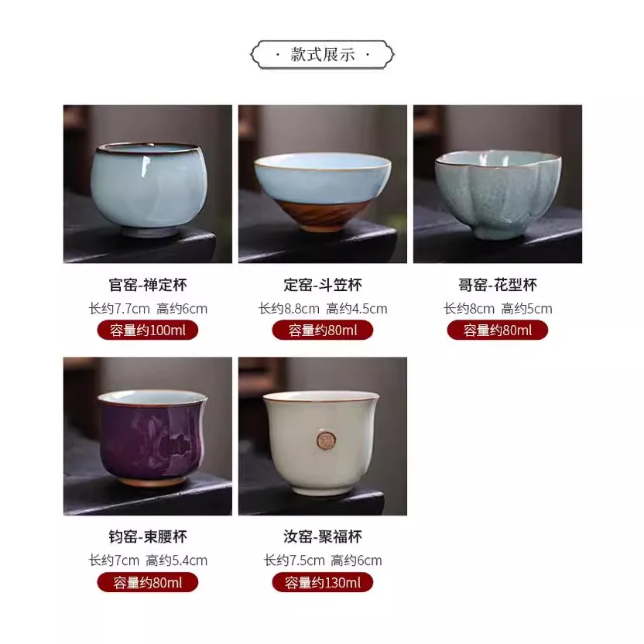The width and height of the screenshot is (644, 644).
Task: Select the 容量约130ml capacity badge
Action: (323, 582)
